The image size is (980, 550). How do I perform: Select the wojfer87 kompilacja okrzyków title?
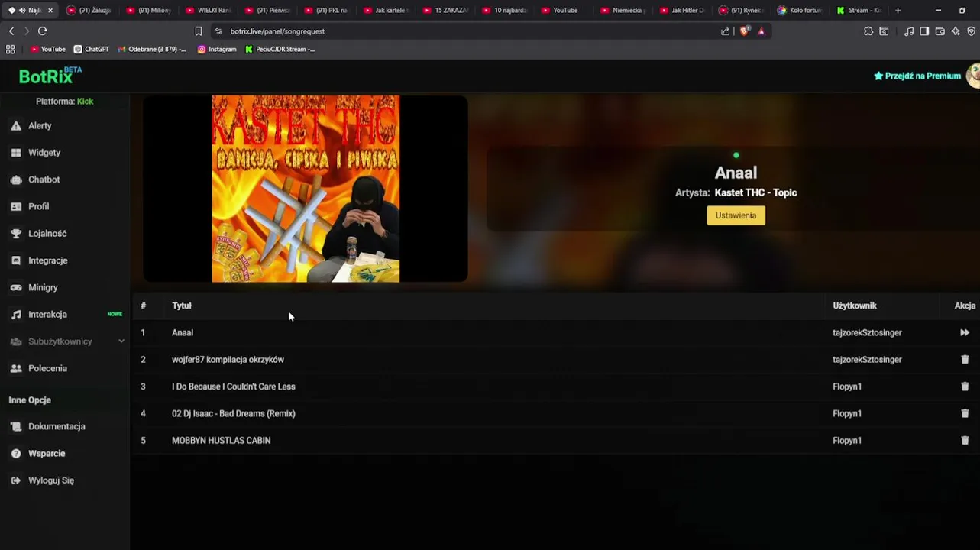click(228, 360)
